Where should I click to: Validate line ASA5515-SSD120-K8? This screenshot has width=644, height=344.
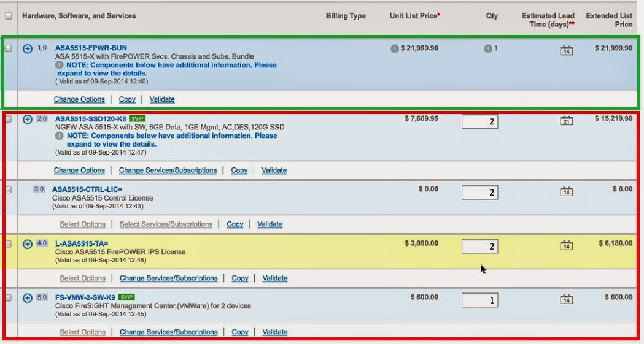(274, 170)
